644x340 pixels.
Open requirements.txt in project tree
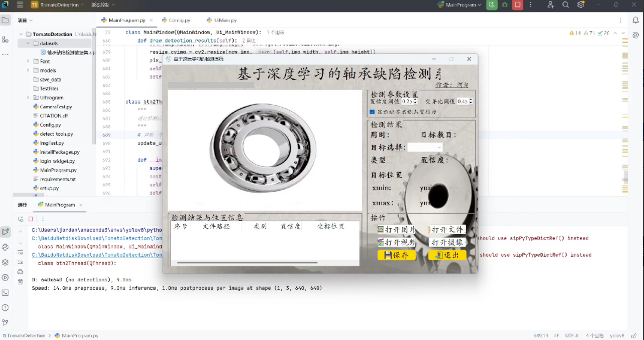[58, 179]
